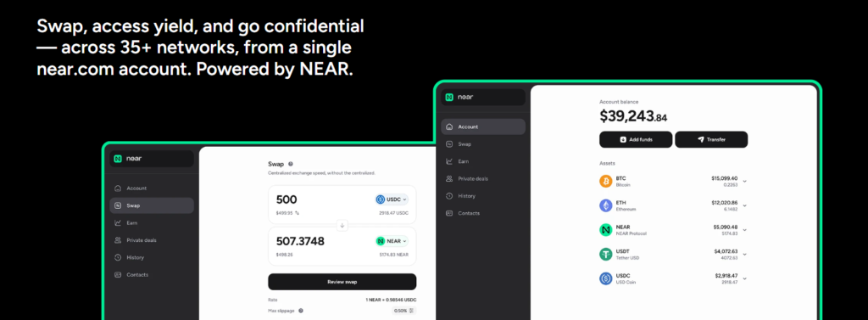Viewport: 868px width, 320px height.
Task: Click the near logo in the Swap window
Action: 128,159
